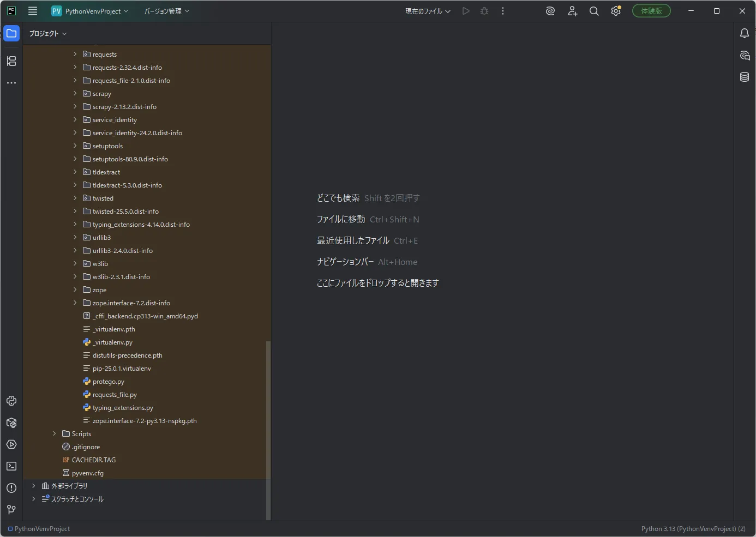Open the Git version control icon
The image size is (756, 537).
[11, 510]
